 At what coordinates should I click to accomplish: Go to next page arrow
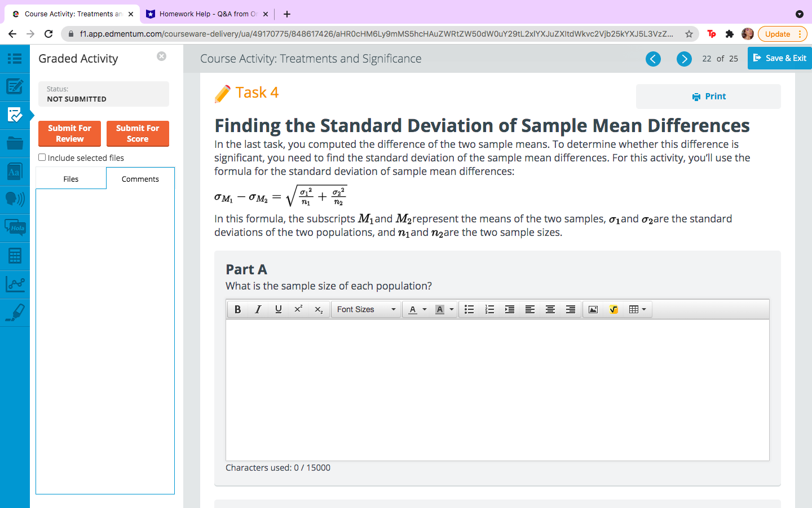[684, 59]
